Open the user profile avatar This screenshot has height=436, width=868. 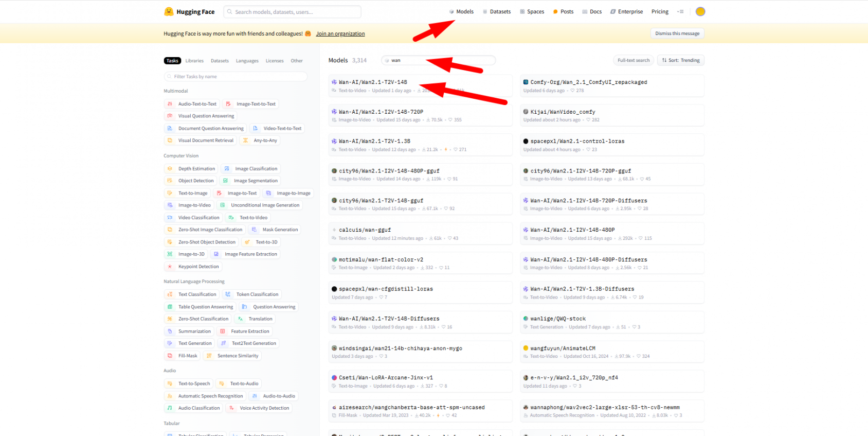click(700, 11)
